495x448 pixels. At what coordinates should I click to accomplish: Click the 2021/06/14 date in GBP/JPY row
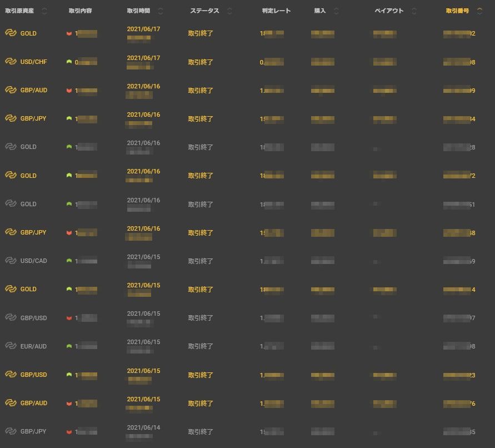tap(143, 427)
